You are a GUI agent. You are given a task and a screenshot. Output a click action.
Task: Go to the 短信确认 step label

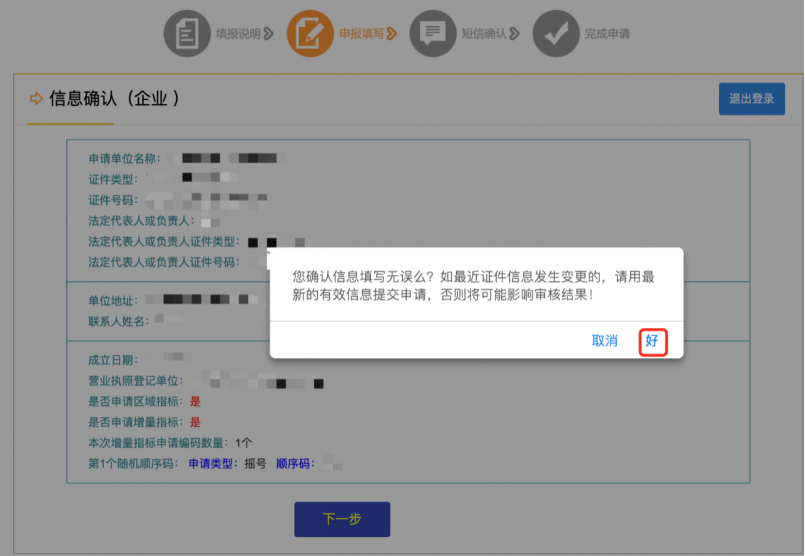click(x=484, y=34)
